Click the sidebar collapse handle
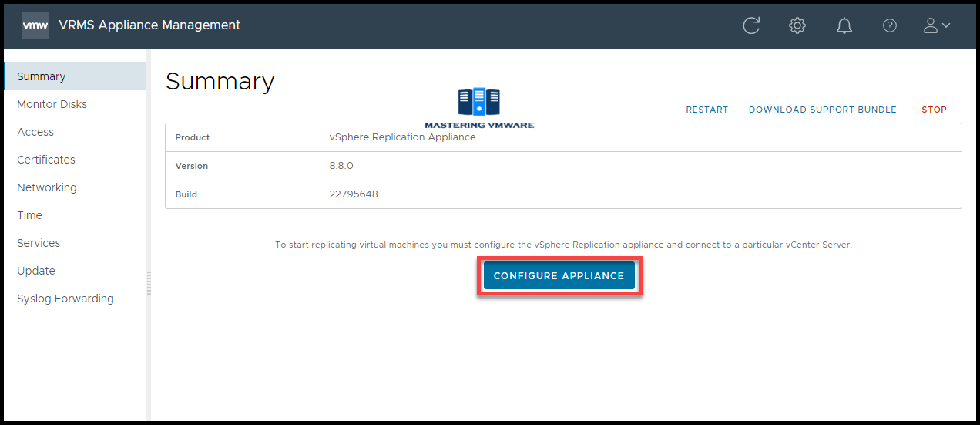Image resolution: width=980 pixels, height=425 pixels. [x=149, y=283]
